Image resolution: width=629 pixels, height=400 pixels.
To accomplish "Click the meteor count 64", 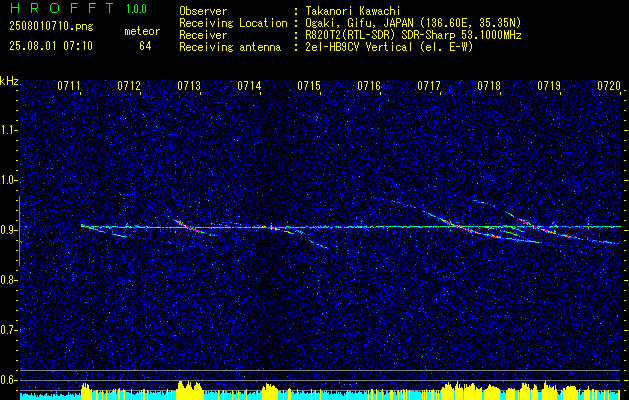I will point(145,46).
